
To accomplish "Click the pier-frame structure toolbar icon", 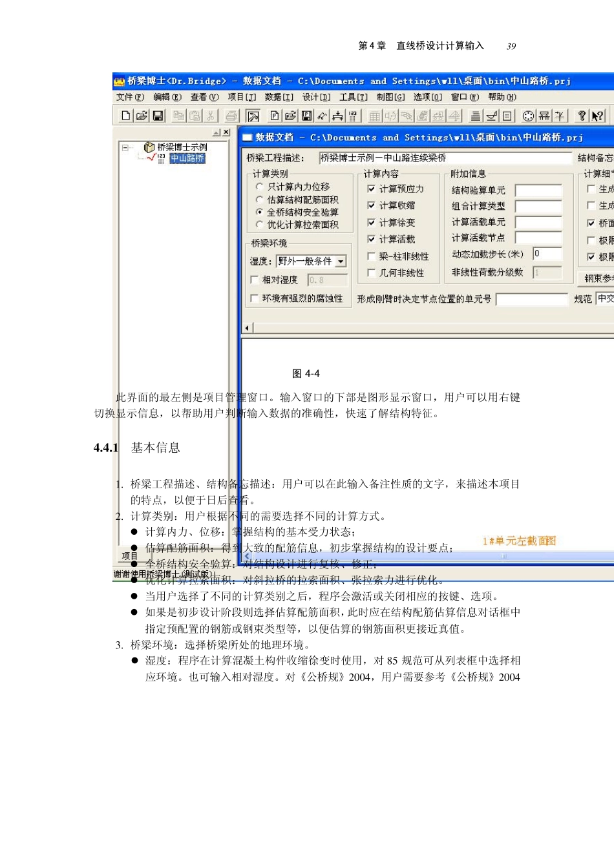I will (x=544, y=116).
